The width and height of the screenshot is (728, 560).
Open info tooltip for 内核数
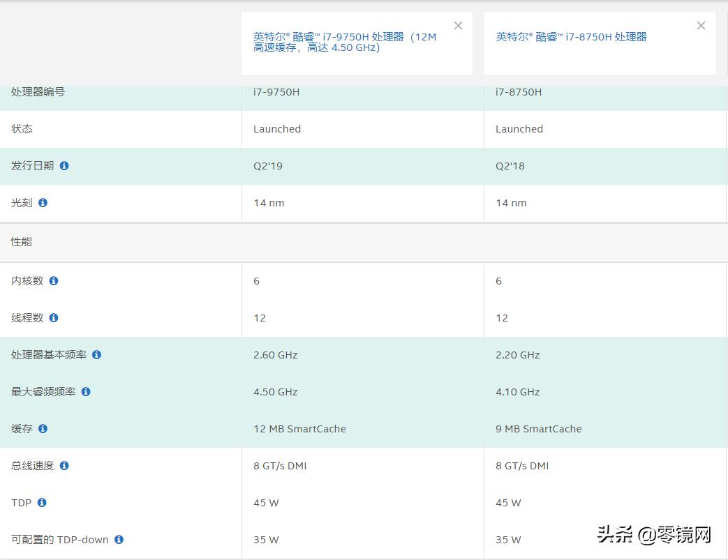pos(54,281)
